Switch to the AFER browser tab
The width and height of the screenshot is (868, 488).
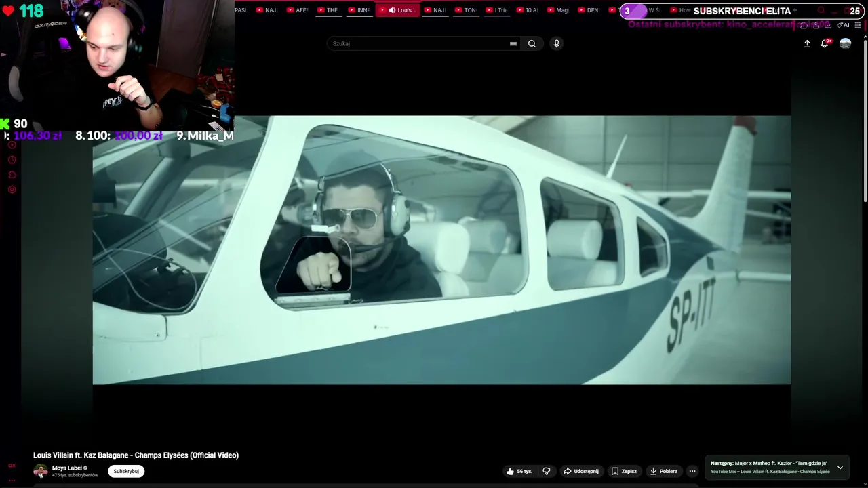coord(297,10)
